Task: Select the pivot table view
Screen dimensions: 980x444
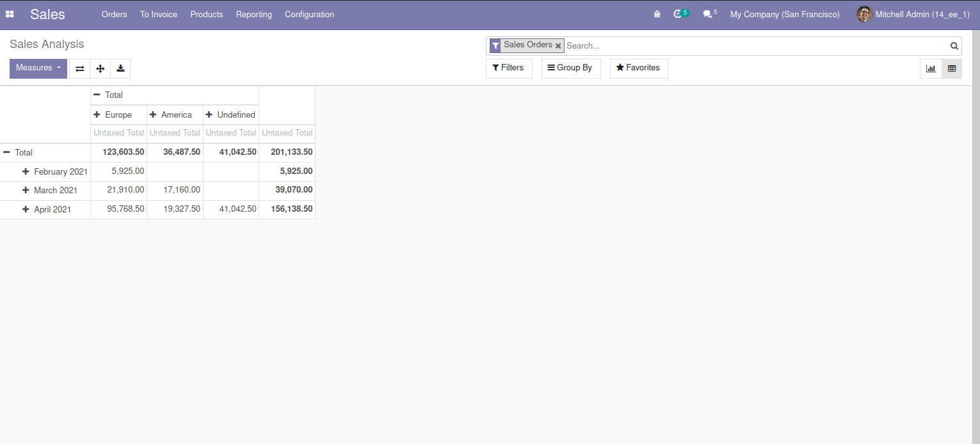Action: [951, 68]
